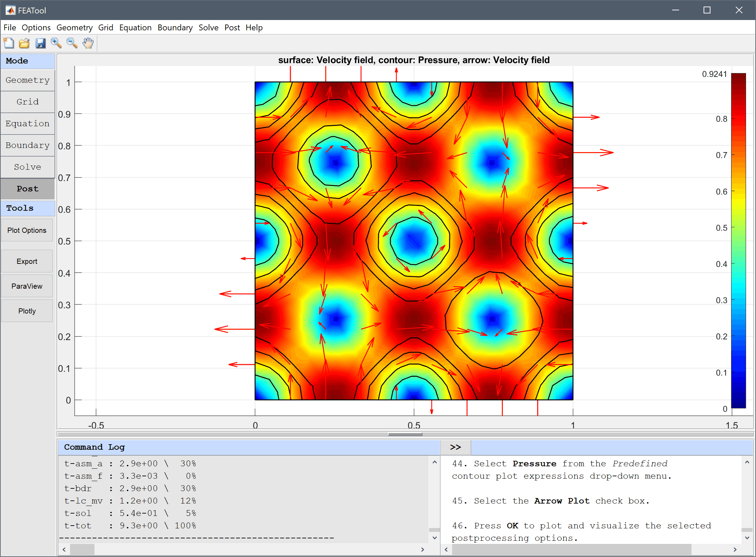756x557 pixels.
Task: Toggle the arrow plot visibility checkbox
Action: (28, 230)
